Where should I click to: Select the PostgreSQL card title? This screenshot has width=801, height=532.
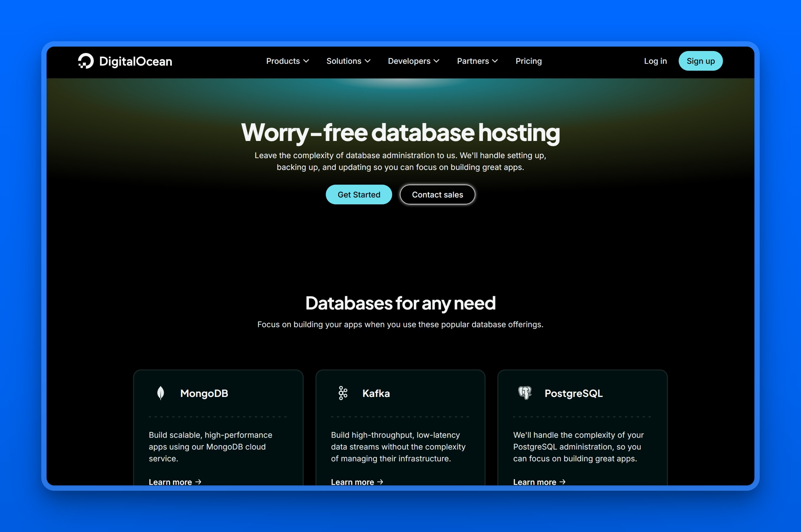click(574, 394)
